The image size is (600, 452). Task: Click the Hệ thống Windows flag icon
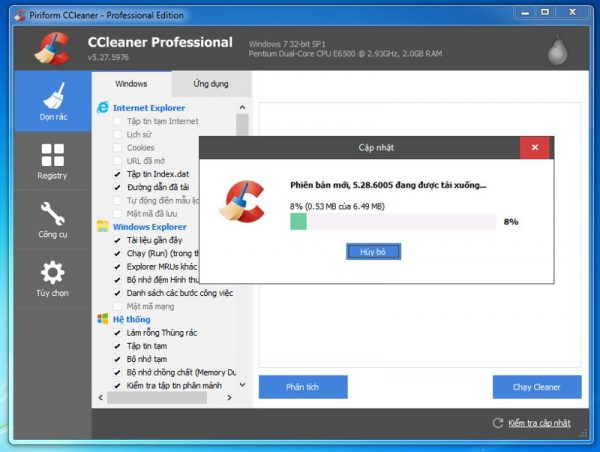tap(103, 319)
